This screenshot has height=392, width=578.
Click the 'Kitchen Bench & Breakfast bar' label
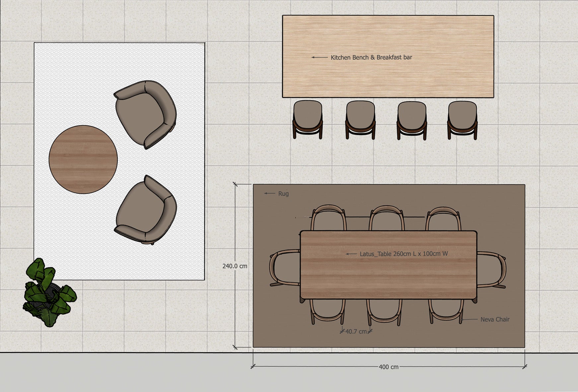[371, 57]
